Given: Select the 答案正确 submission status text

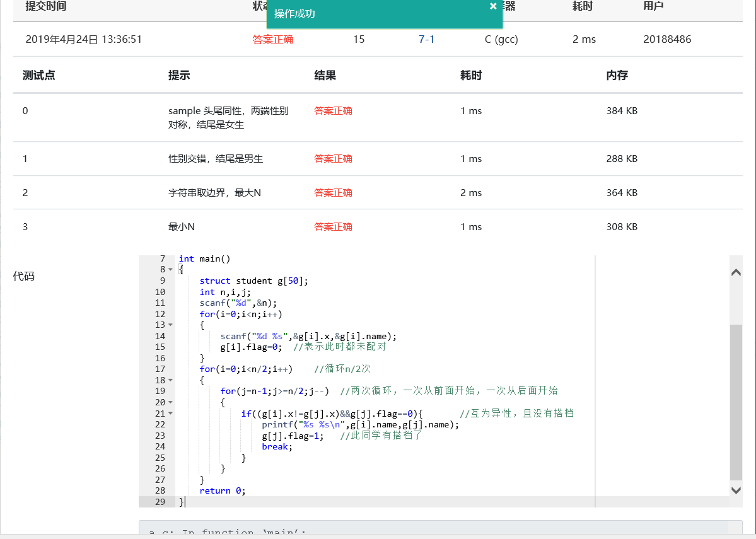Looking at the screenshot, I should tap(273, 39).
